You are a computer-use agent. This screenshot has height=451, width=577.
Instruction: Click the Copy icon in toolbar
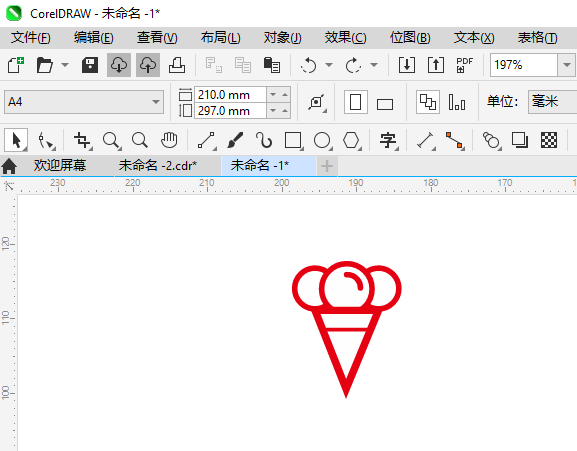point(243,65)
